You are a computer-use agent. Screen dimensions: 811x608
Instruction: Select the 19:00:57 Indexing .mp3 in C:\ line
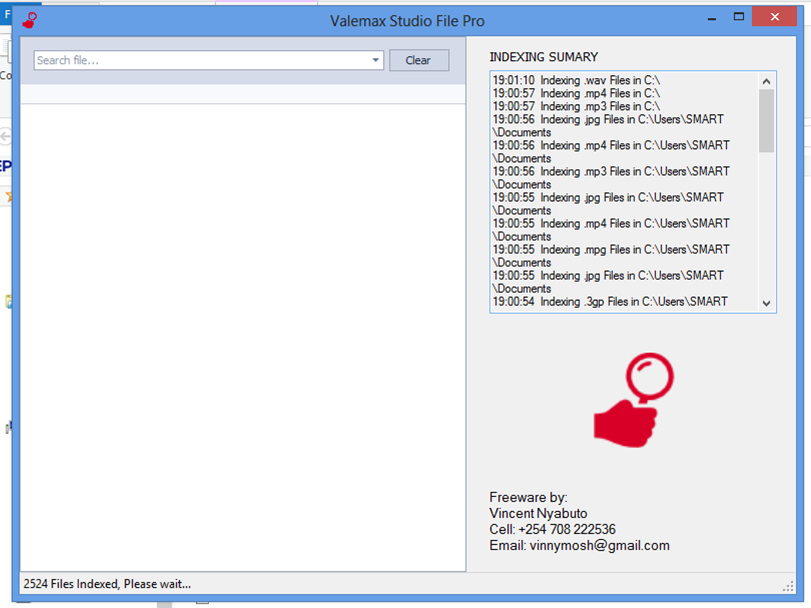click(576, 106)
